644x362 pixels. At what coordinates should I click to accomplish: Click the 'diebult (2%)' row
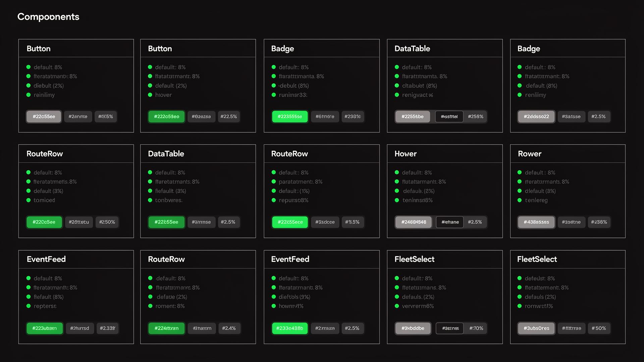45,86
